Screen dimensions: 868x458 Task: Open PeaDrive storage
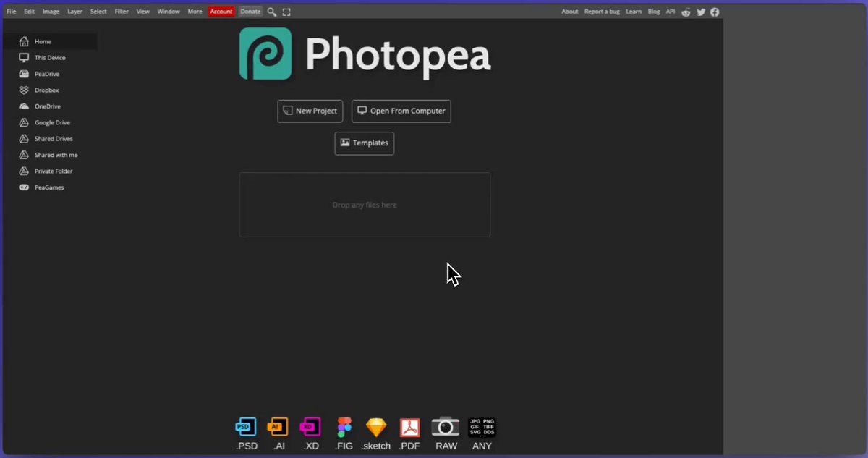pyautogui.click(x=50, y=74)
